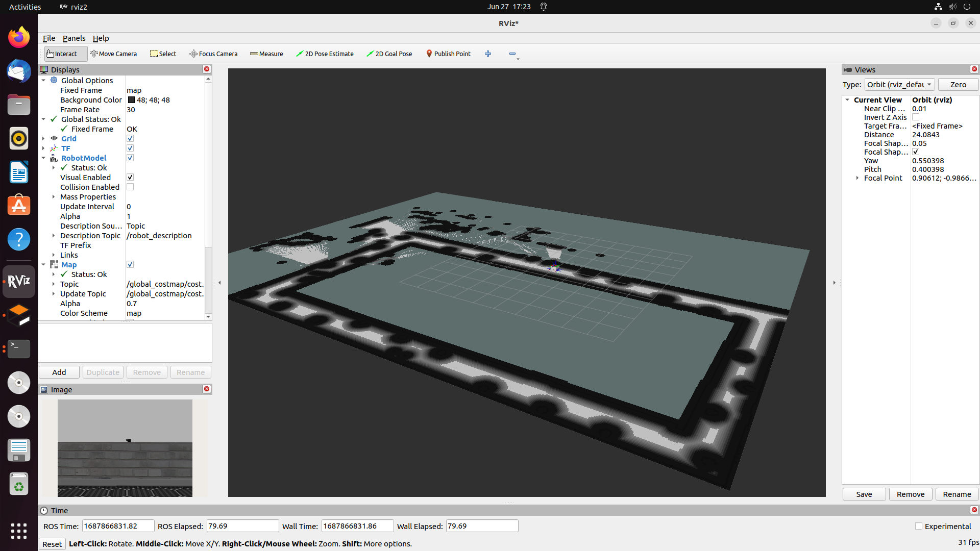Expand the Focal Point property
Screen dimensions: 980x551
pyautogui.click(x=857, y=178)
